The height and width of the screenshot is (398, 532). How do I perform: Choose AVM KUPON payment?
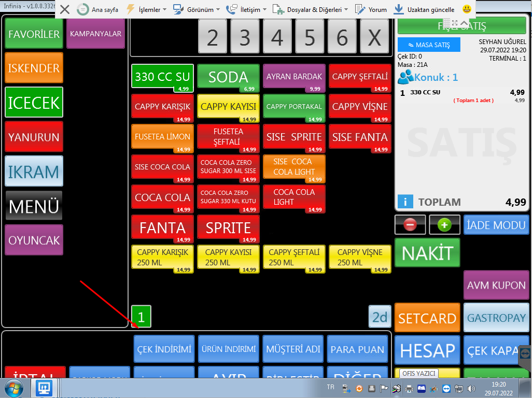[496, 285]
